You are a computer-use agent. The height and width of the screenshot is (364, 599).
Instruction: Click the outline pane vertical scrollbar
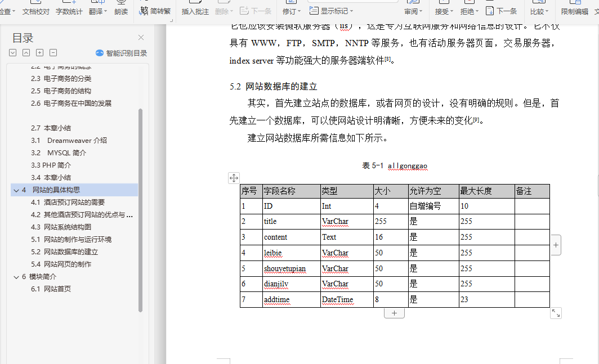pos(140,210)
